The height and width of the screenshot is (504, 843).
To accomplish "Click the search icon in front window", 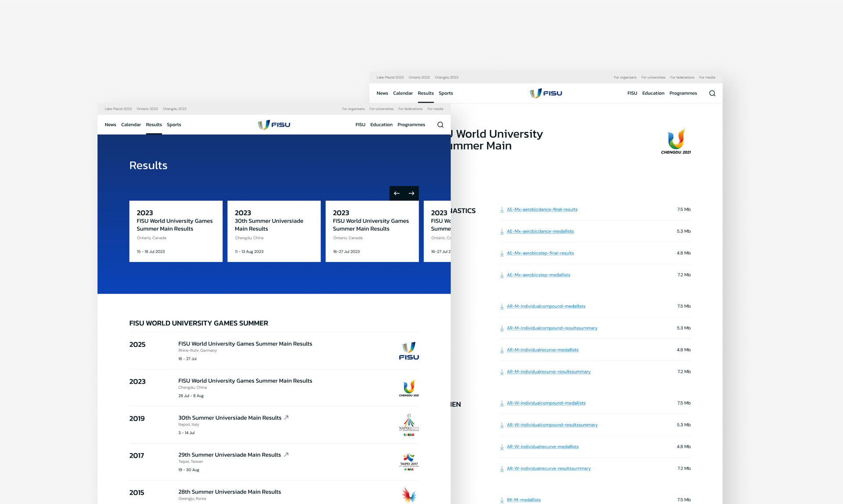I will pos(440,125).
